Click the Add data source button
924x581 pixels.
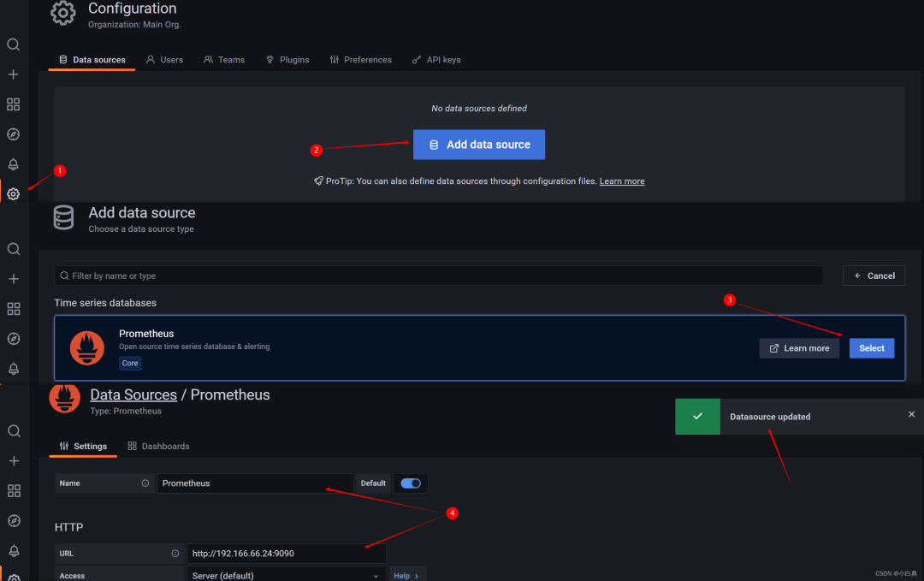tap(479, 145)
